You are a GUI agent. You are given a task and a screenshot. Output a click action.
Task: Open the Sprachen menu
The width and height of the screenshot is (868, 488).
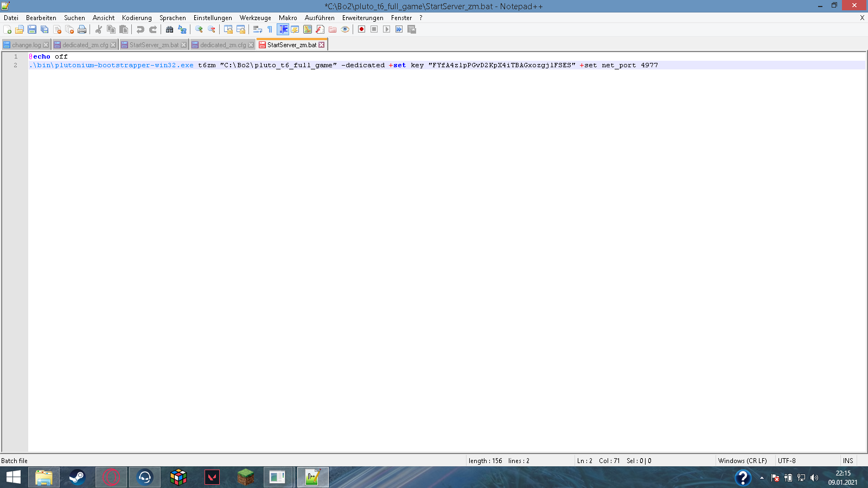point(173,18)
